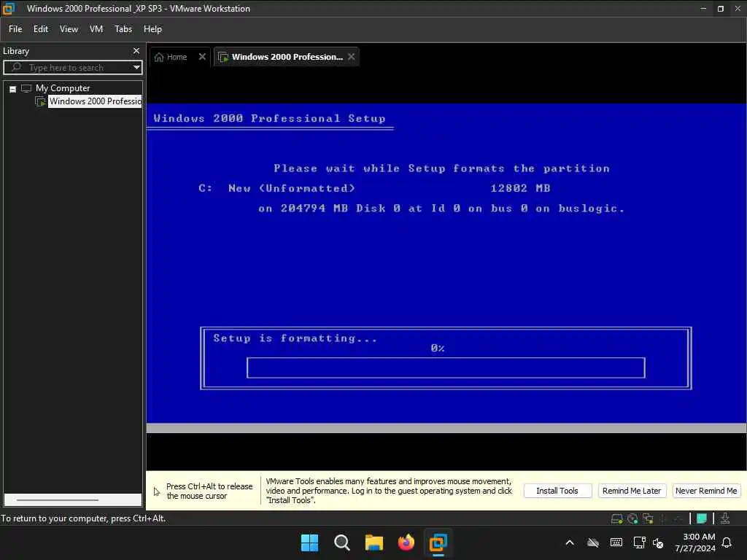Image resolution: width=747 pixels, height=560 pixels.
Task: Open the View menu
Action: 69,29
